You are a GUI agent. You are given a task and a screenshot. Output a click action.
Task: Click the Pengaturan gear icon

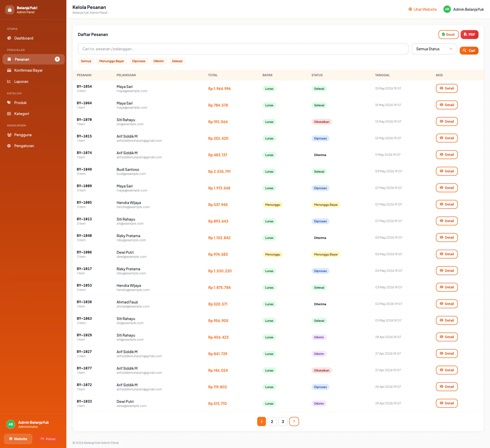[x=9, y=146]
